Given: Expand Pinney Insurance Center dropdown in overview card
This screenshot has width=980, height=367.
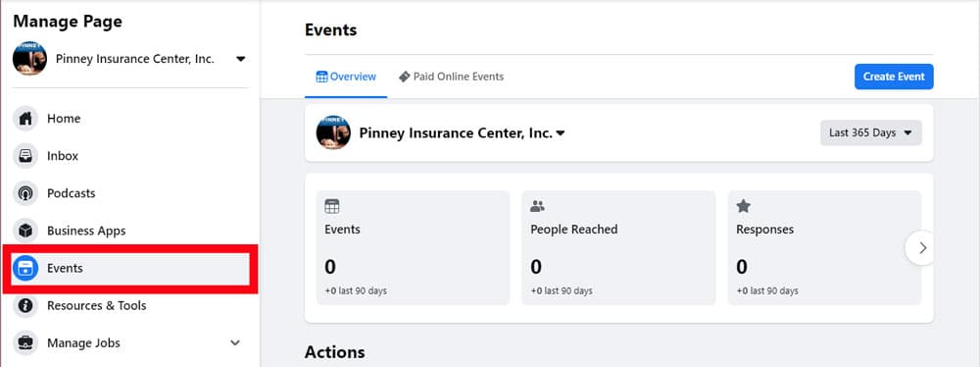Looking at the screenshot, I should click(x=561, y=132).
